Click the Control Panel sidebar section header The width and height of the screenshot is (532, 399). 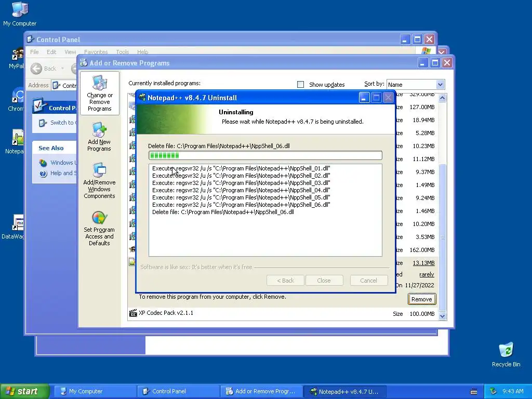(x=54, y=107)
